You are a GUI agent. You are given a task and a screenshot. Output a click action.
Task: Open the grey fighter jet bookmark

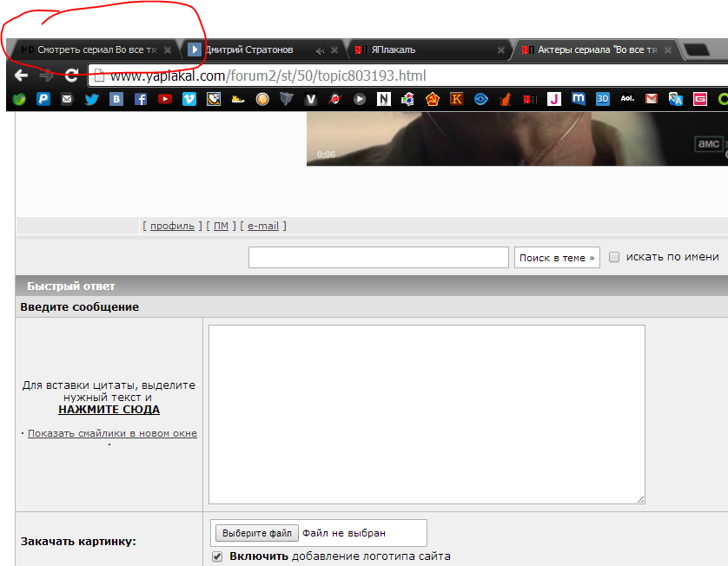click(x=287, y=99)
